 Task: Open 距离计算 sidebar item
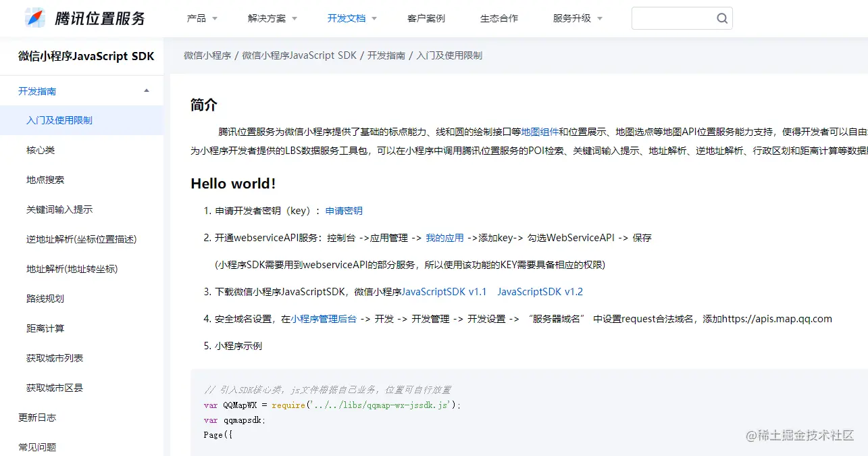coord(45,328)
